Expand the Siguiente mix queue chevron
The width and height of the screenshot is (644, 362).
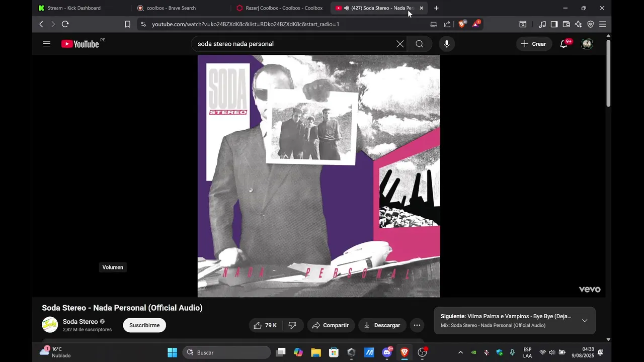585,321
